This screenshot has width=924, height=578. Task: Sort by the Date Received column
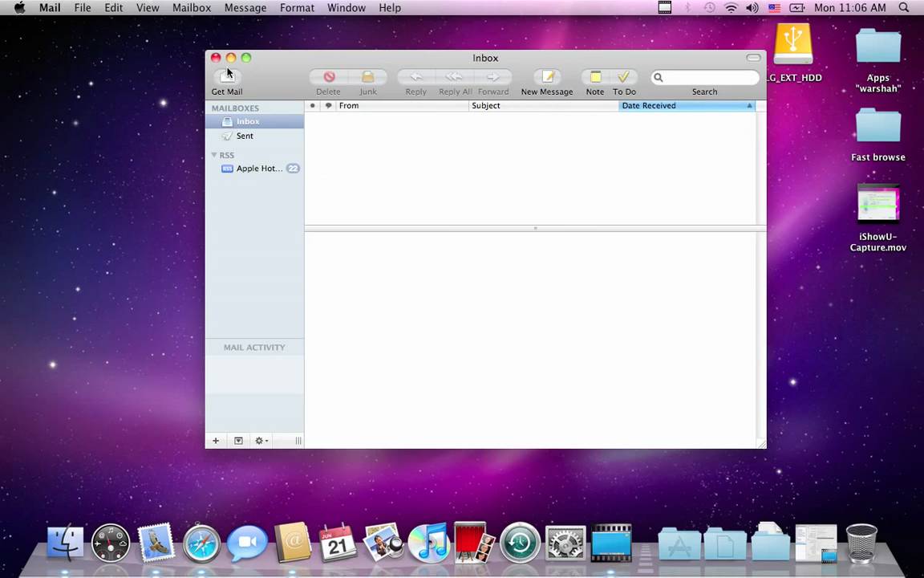click(687, 106)
